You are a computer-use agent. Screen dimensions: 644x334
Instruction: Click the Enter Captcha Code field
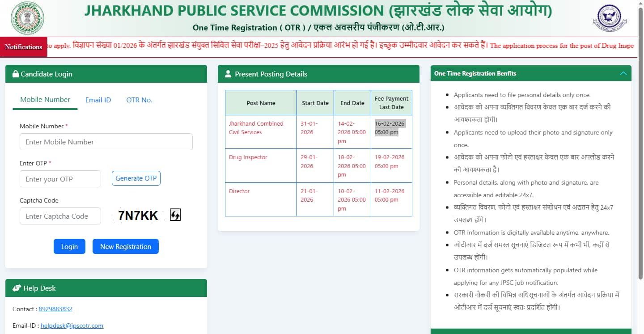[x=60, y=216]
